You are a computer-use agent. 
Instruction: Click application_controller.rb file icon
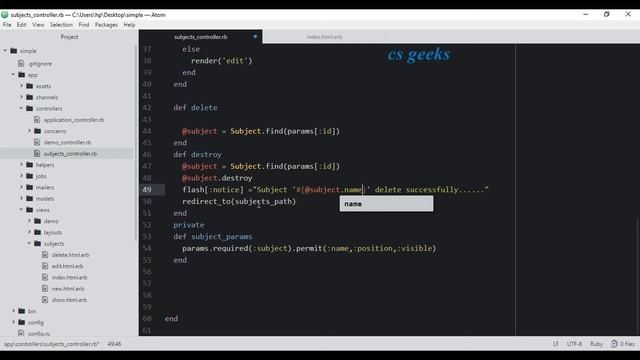click(37, 120)
